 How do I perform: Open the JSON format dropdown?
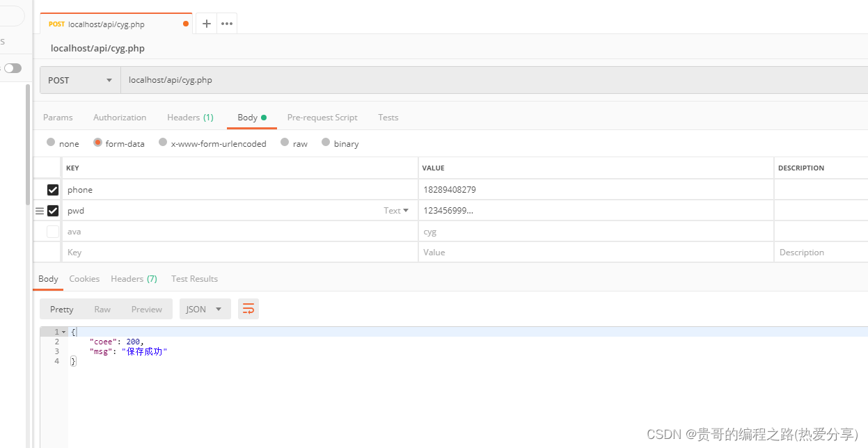[205, 309]
